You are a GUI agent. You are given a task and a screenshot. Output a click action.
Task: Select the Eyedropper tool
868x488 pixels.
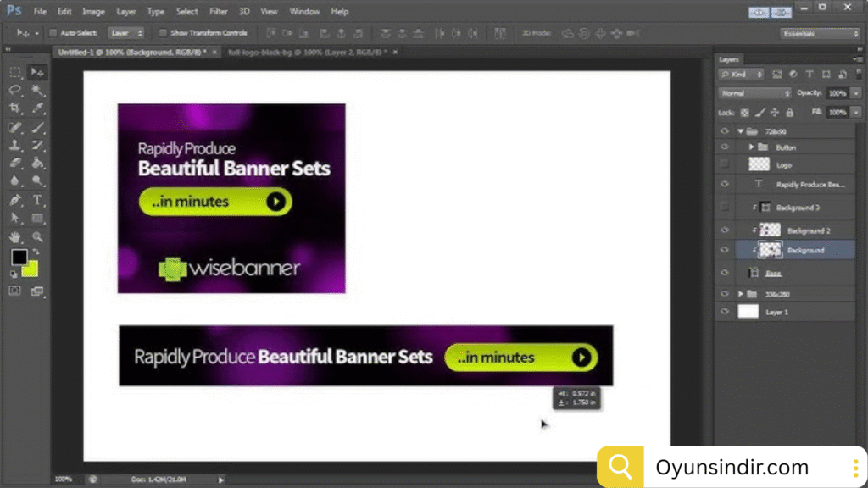[38, 108]
